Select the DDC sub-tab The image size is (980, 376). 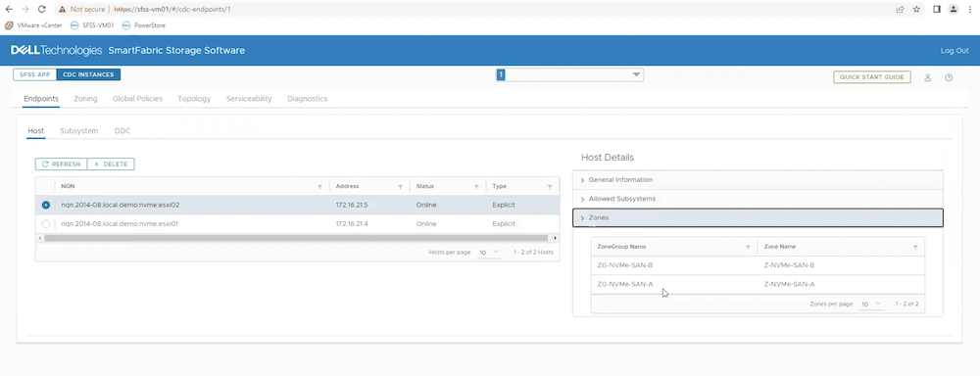122,131
